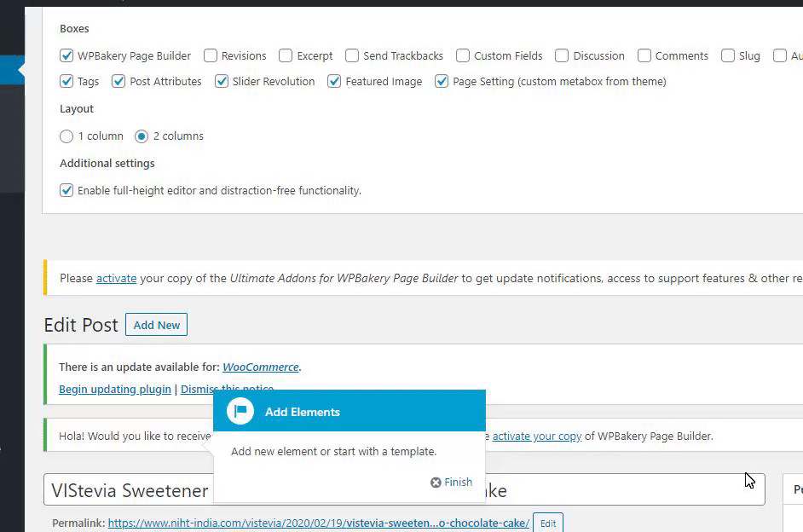Click the Finish close icon in popup
Screen dimensions: 803x532
pos(436,483)
